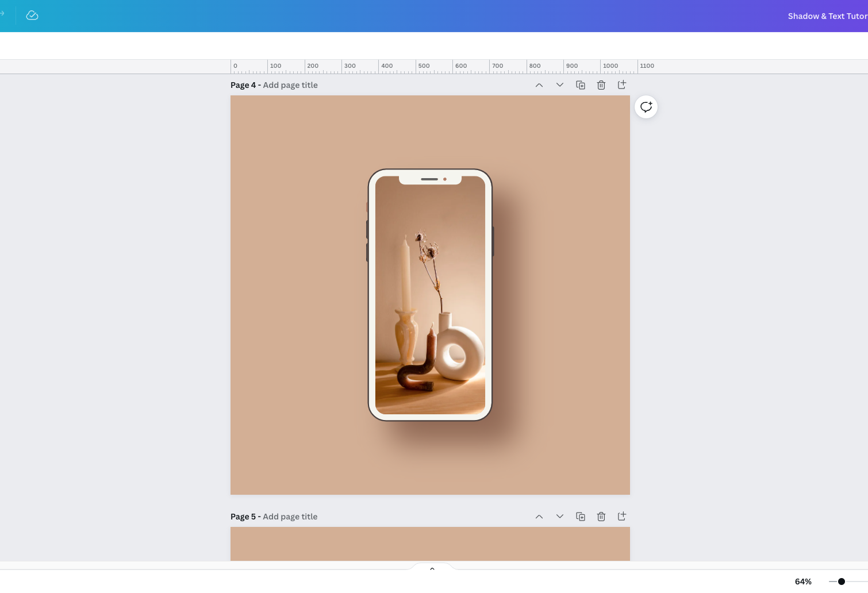
Task: Open the comment bubble beside the canvas
Action: tap(646, 107)
